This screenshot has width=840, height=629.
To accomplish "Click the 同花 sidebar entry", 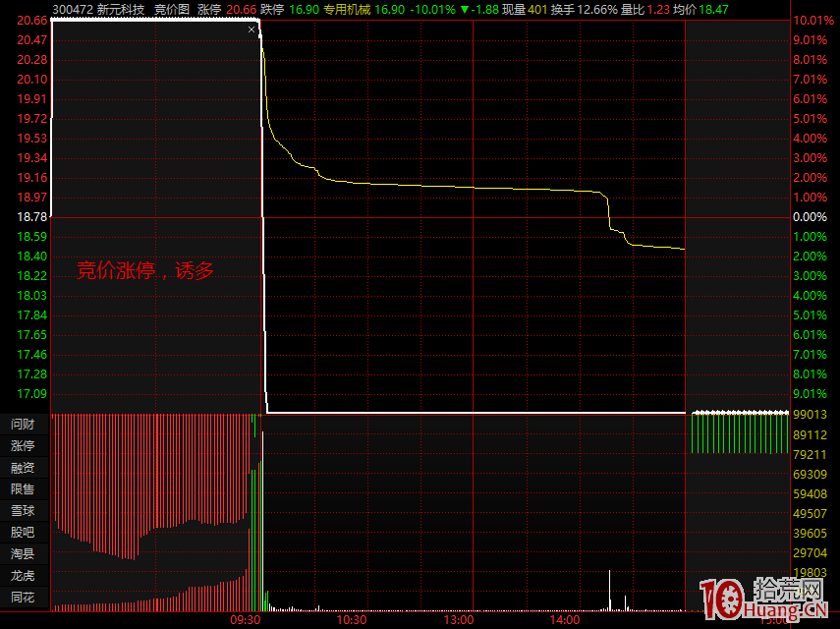I will click(23, 598).
